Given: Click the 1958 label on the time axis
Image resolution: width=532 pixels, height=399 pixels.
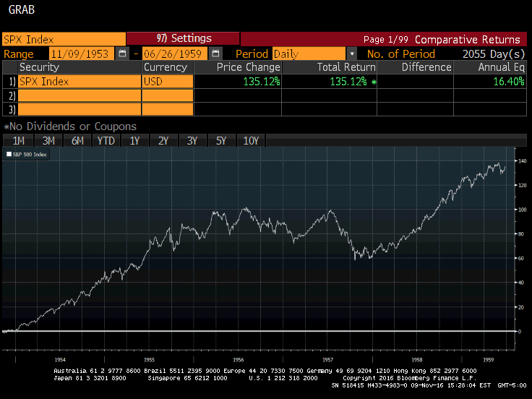Looking at the screenshot, I should (x=417, y=360).
